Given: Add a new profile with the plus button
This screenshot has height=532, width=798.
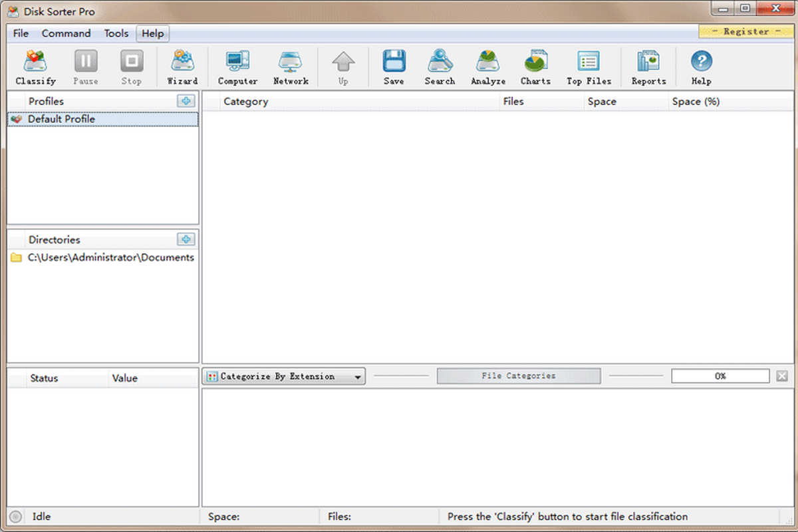Looking at the screenshot, I should click(187, 100).
